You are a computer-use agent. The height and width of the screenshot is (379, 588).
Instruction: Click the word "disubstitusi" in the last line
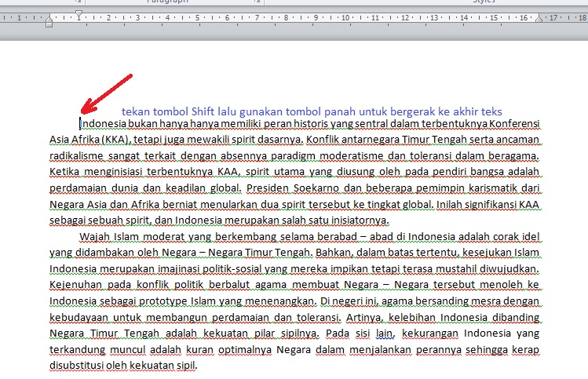pos(76,366)
